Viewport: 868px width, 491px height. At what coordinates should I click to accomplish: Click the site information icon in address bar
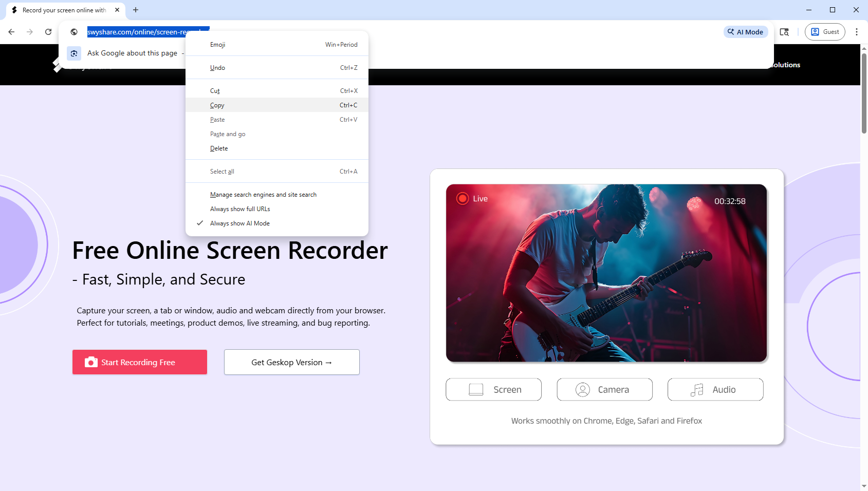click(x=74, y=32)
